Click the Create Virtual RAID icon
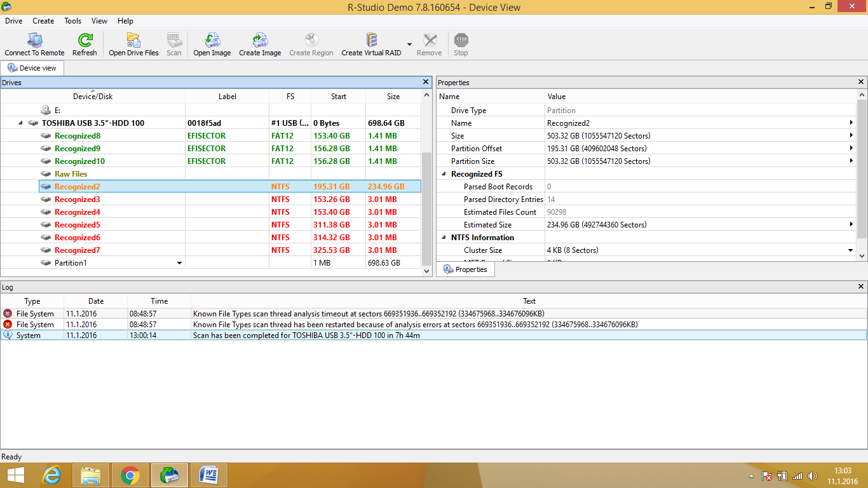Image resolution: width=868 pixels, height=488 pixels. 372,40
